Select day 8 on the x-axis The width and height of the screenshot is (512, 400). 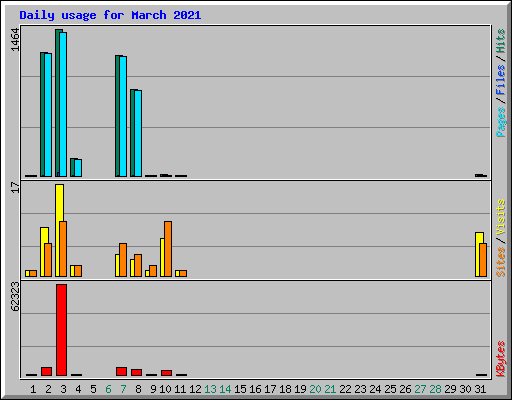[x=138, y=389]
